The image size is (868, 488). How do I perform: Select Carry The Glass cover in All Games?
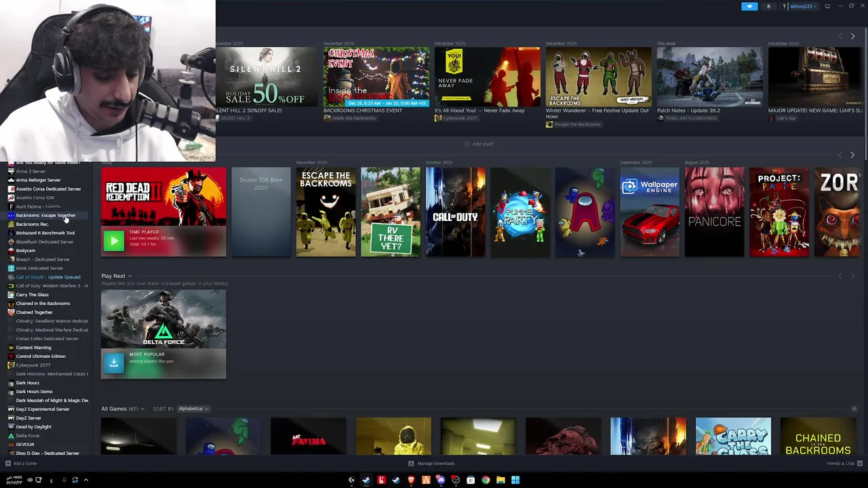point(733,436)
